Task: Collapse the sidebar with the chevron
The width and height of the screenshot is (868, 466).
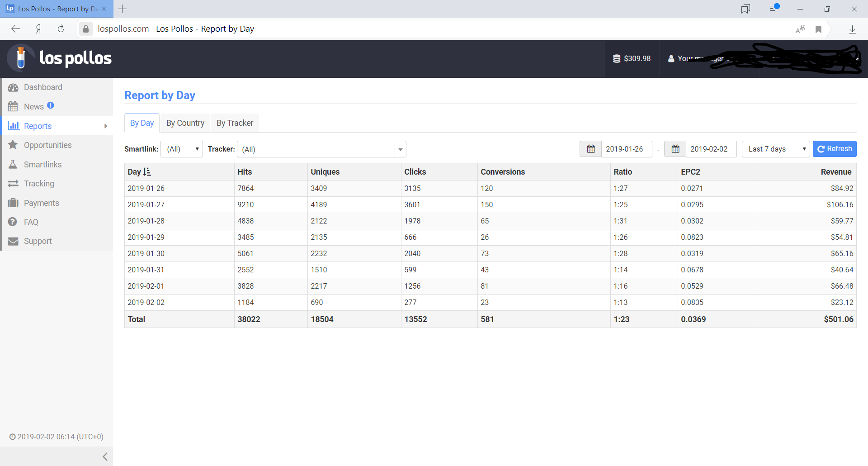Action: [x=105, y=456]
